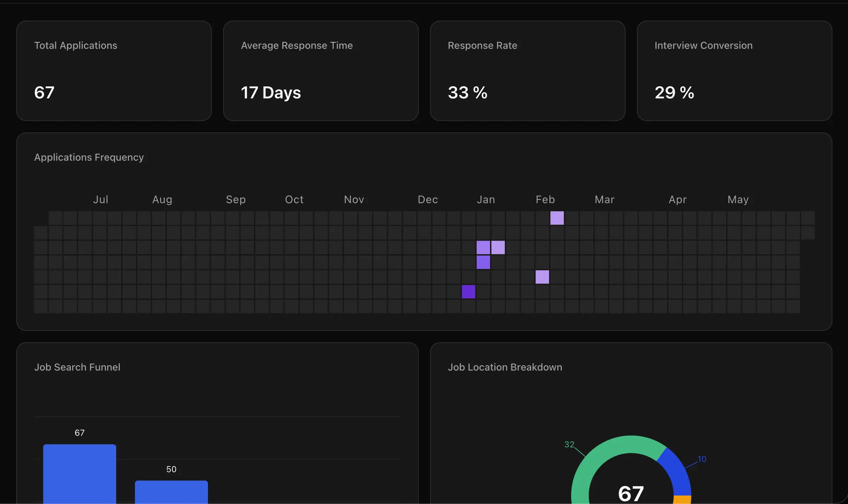Click the donut label 10
Viewport: 848px width, 504px height.
pos(702,459)
